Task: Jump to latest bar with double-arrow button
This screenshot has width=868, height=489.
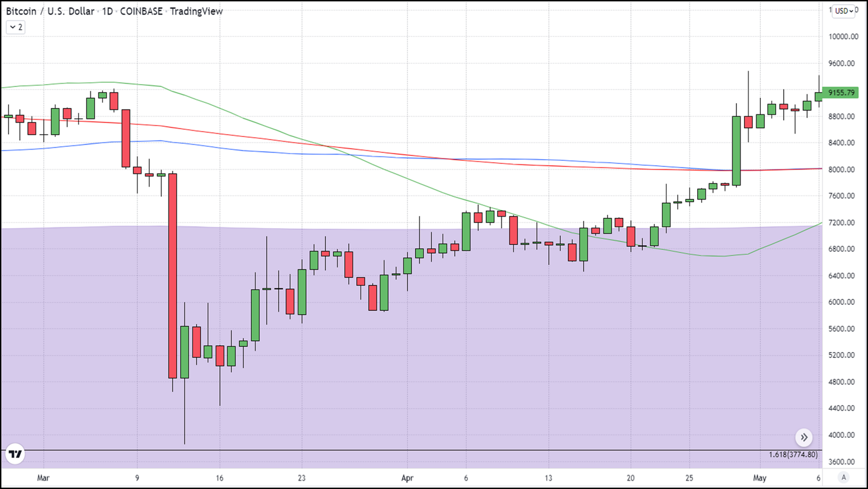Action: click(804, 437)
